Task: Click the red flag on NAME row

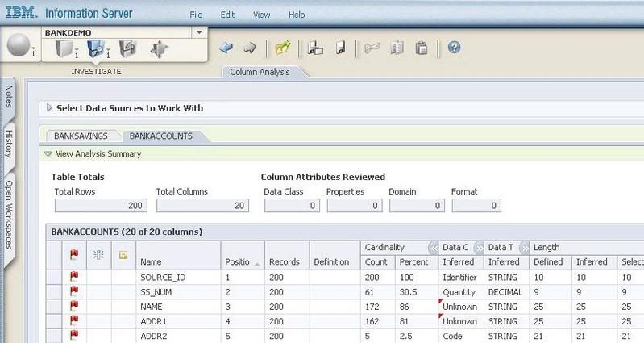Action: (x=75, y=307)
